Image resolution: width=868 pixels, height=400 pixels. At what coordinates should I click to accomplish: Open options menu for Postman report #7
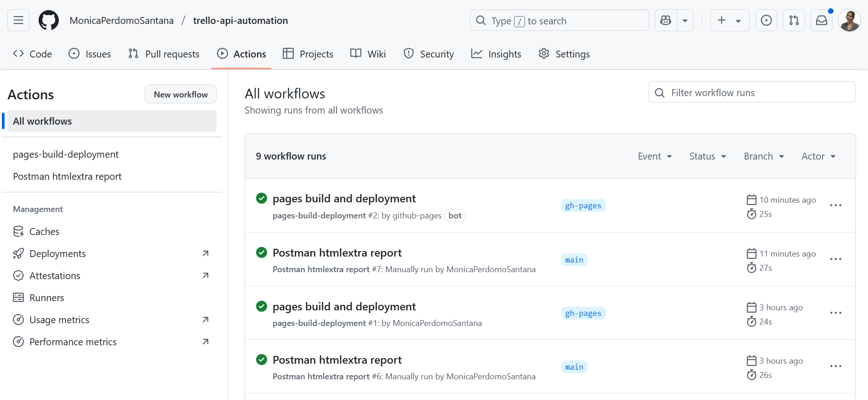point(836,259)
